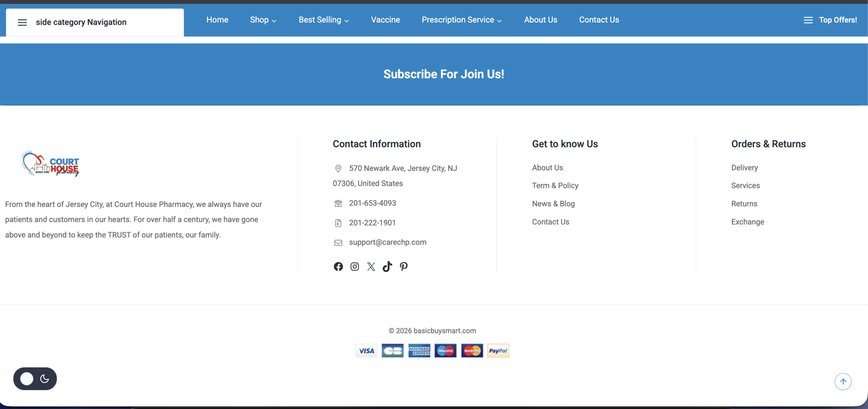Open the Pinterest social icon

(x=404, y=267)
